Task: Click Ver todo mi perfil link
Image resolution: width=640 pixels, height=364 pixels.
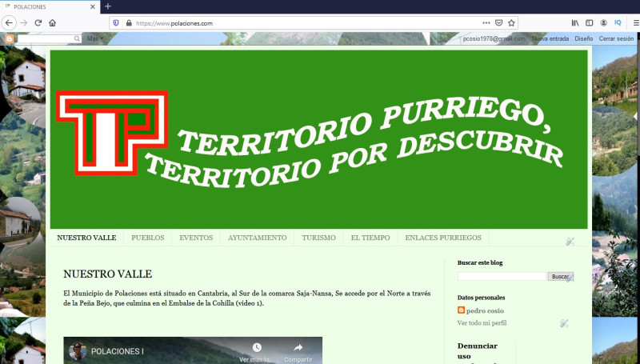Action: (x=482, y=323)
